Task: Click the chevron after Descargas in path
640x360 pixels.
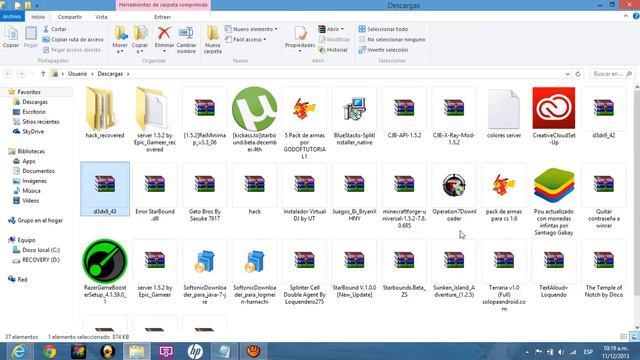Action: tap(128, 74)
